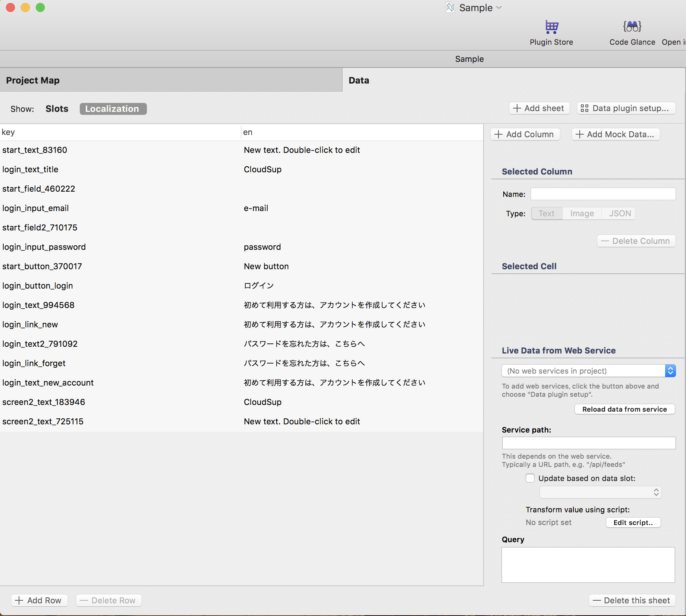This screenshot has width=686, height=616.
Task: Click the red close window button
Action: (10, 7)
